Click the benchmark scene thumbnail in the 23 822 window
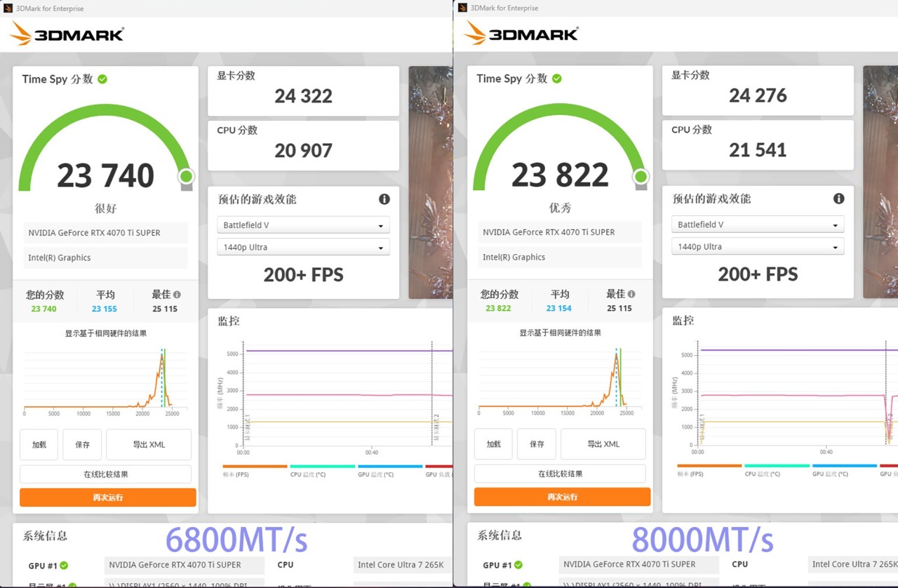The height and width of the screenshot is (588, 898). point(880,182)
